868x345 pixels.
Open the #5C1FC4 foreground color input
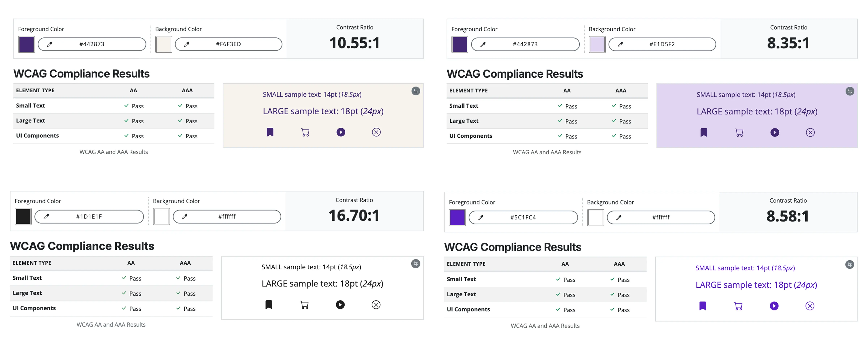523,217
